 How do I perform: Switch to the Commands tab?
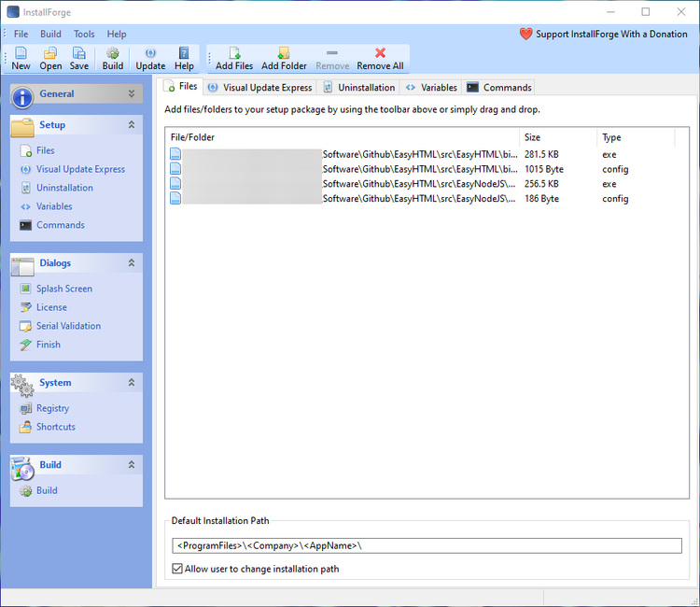tap(498, 88)
